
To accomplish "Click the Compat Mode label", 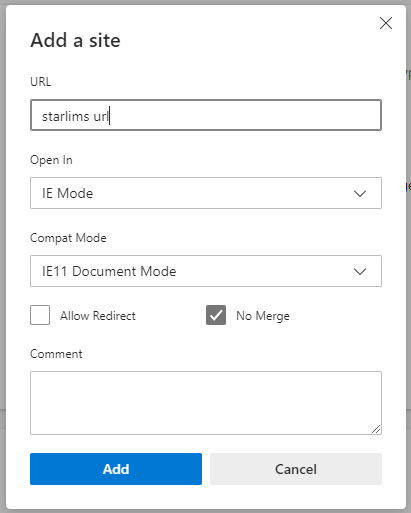I will 68,238.
